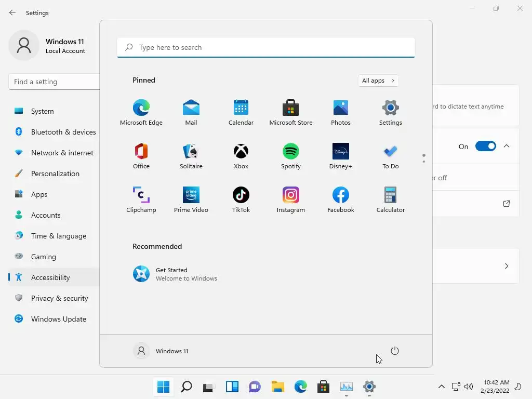The width and height of the screenshot is (532, 399).
Task: Launch the TikTok app
Action: 241,200
